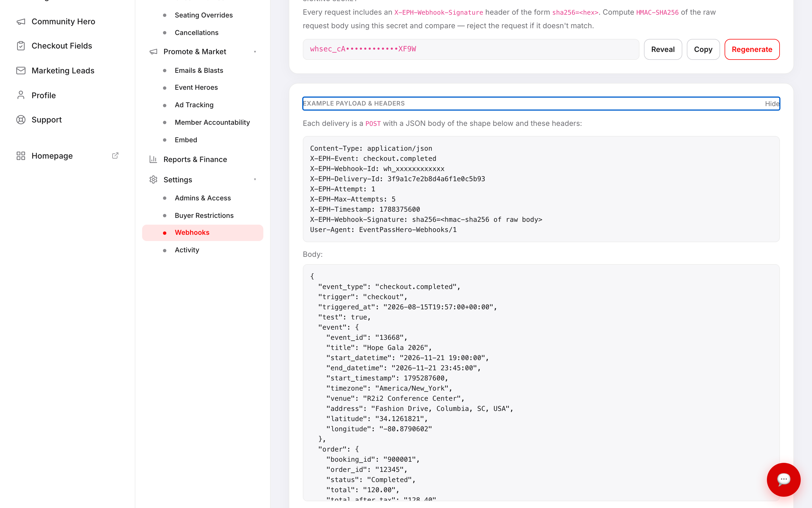Image resolution: width=812 pixels, height=508 pixels.
Task: Click the "booking_id": "900001" line
Action: click(x=373, y=459)
